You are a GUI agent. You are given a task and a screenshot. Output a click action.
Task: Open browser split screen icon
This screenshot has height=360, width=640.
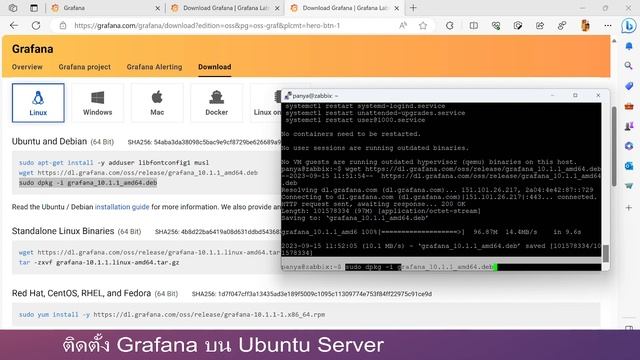point(473,25)
